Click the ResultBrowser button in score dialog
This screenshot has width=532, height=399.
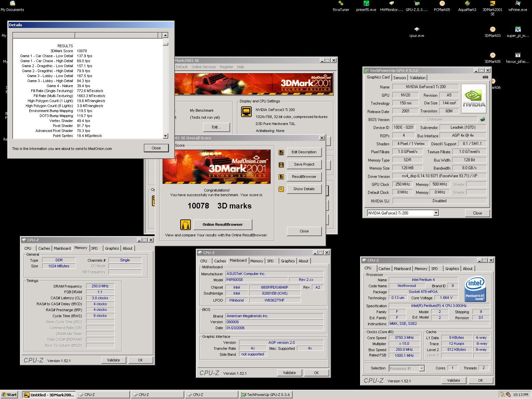click(x=304, y=177)
